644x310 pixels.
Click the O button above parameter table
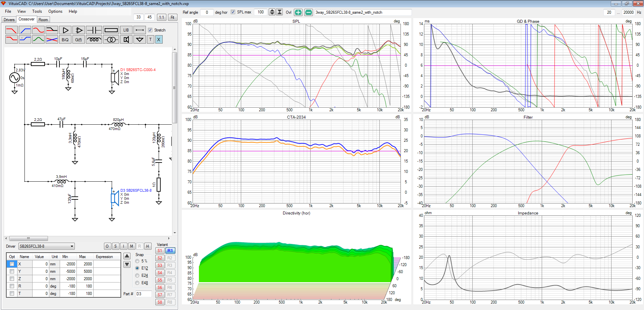(x=107, y=246)
